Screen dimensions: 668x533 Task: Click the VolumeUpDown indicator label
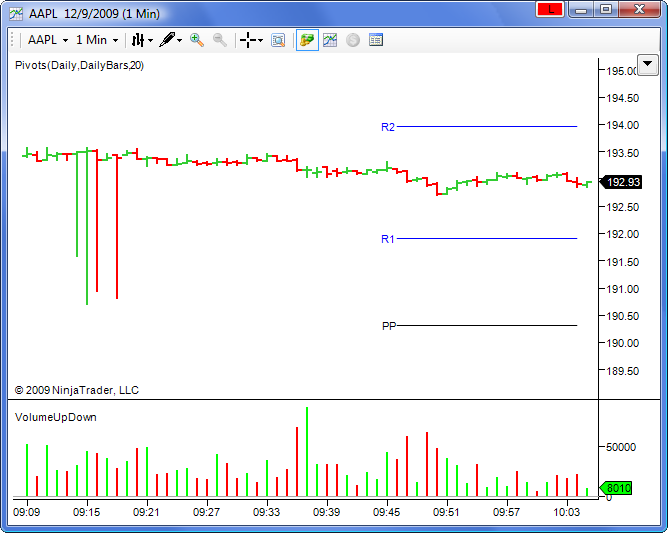pyautogui.click(x=56, y=417)
